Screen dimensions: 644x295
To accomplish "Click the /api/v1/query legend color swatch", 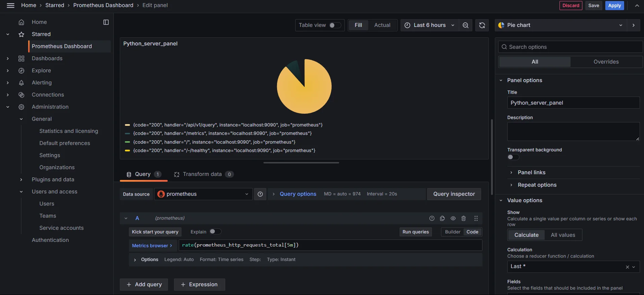I will tap(127, 125).
